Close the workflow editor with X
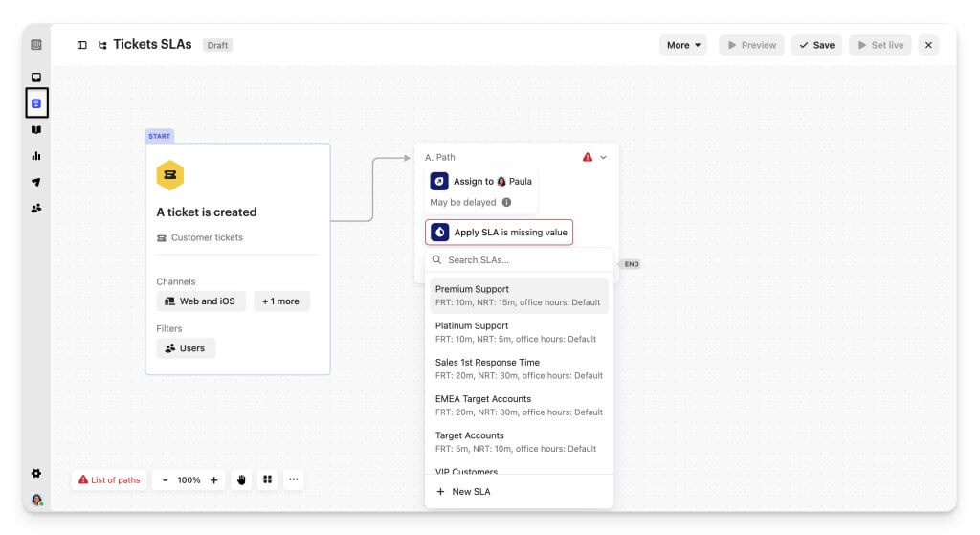 (928, 45)
